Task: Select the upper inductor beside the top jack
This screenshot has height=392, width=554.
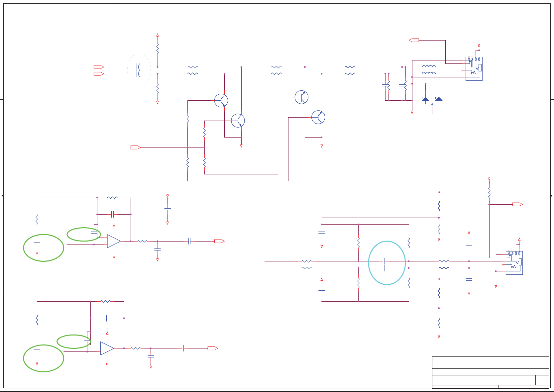Action: coord(429,66)
